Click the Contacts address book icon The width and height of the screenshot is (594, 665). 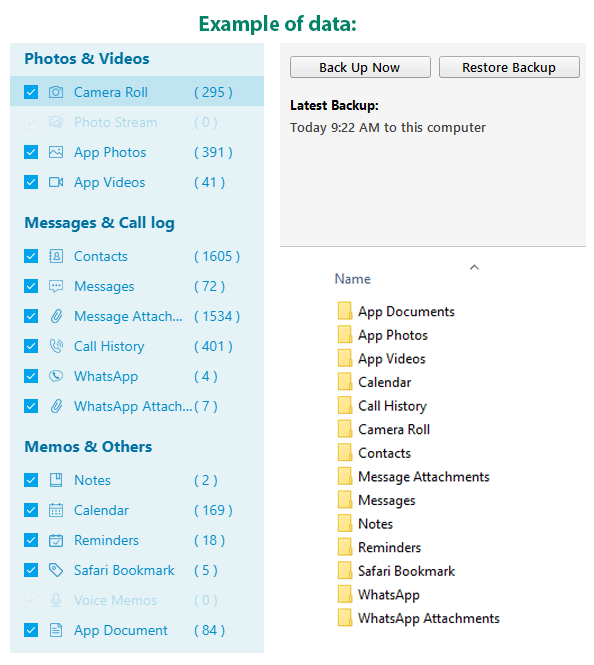pos(56,256)
